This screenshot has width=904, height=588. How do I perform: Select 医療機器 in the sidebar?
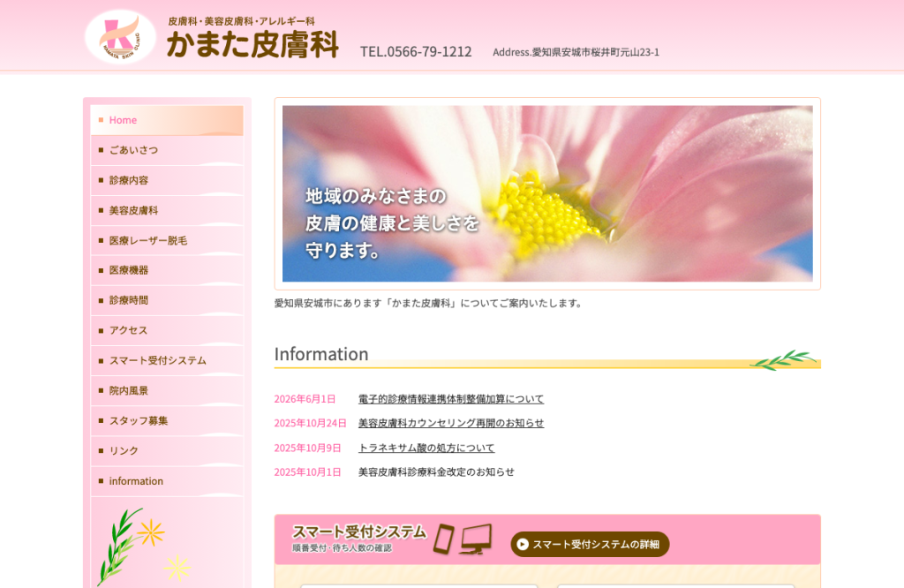tap(167, 270)
